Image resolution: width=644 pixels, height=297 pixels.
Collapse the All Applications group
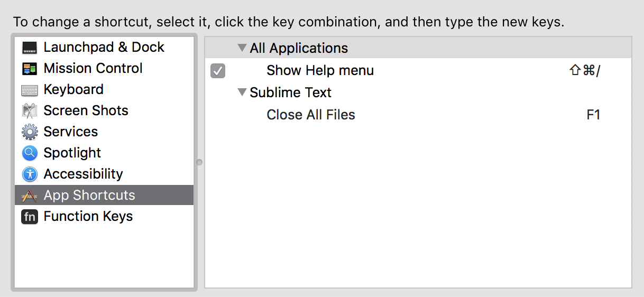click(x=242, y=48)
